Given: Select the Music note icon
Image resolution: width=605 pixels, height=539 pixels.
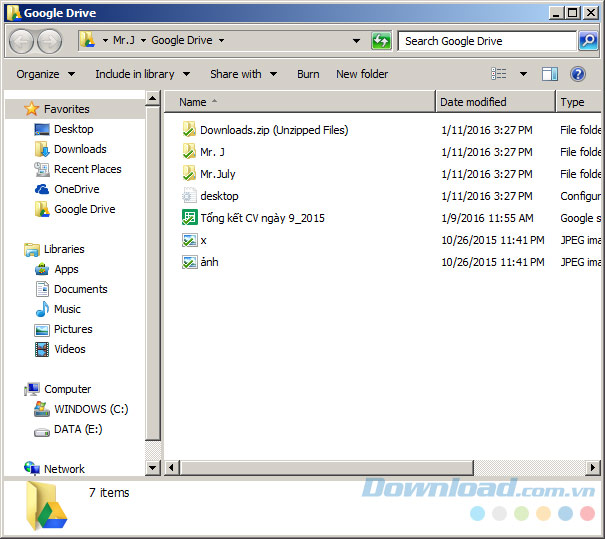Looking at the screenshot, I should coord(42,309).
